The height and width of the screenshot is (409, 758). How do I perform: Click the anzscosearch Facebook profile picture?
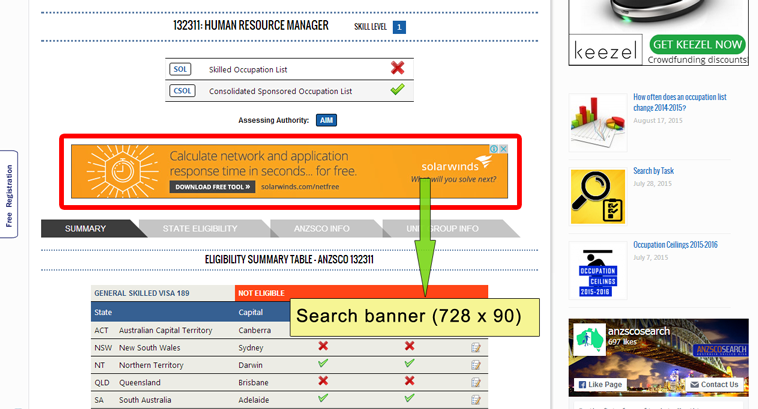(589, 339)
